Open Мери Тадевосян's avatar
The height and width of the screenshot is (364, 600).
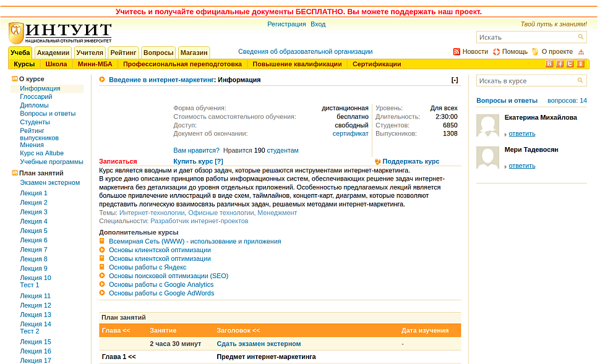[x=487, y=158]
